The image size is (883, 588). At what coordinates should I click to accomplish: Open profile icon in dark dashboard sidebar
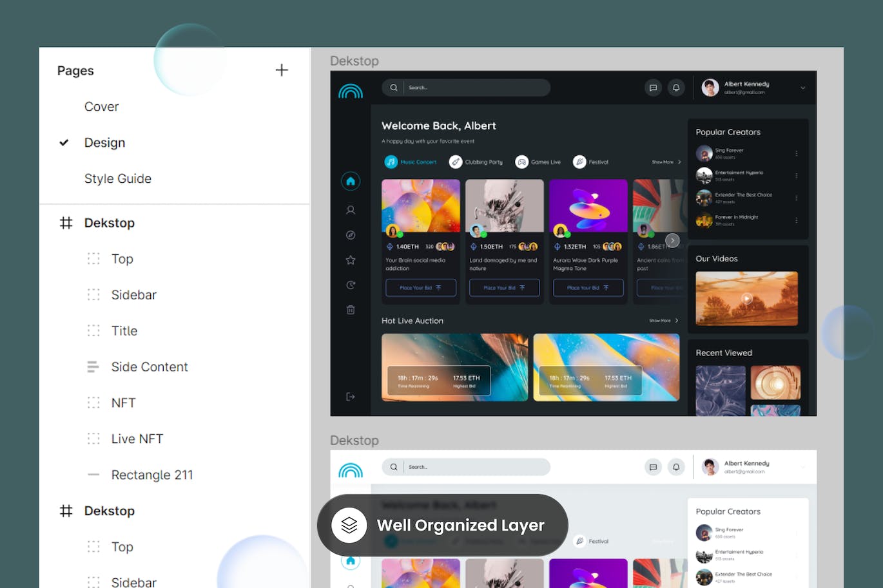click(351, 210)
